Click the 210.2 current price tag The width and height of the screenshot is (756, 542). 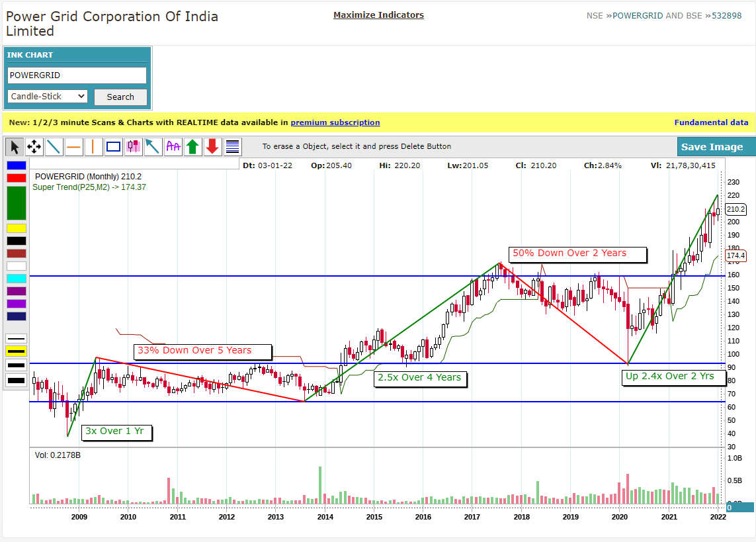(x=735, y=209)
